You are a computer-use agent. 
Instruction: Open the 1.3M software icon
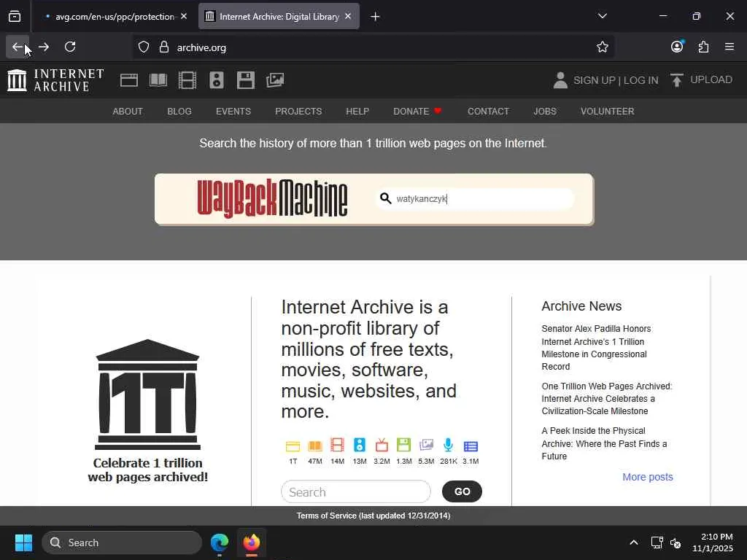click(x=404, y=451)
